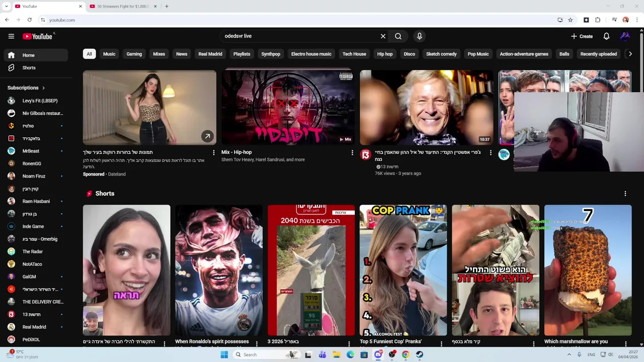The width and height of the screenshot is (644, 362).
Task: Click the external link icon on the ad thumbnail
Action: (207, 136)
